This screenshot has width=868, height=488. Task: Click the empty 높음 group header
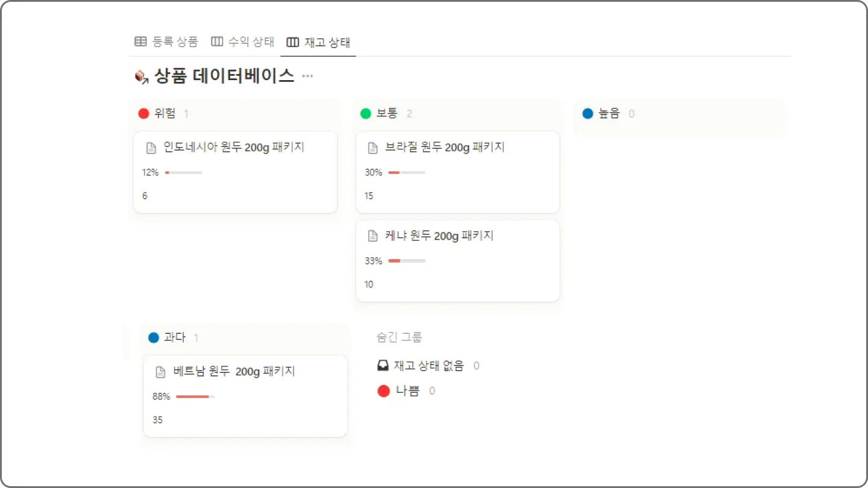click(x=680, y=113)
